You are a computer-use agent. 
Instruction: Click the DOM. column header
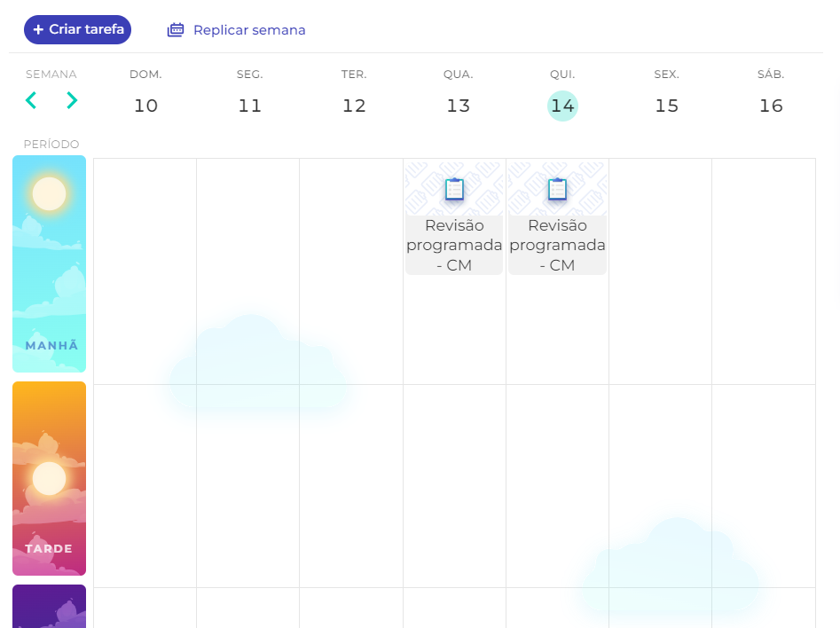(x=145, y=75)
